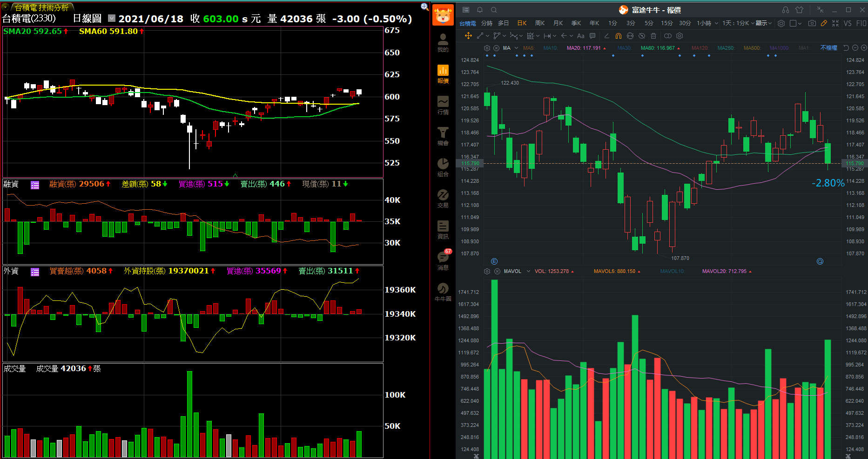Viewport: 868px width, 459px height.
Task: Select the 月K chart tab
Action: coord(558,23)
